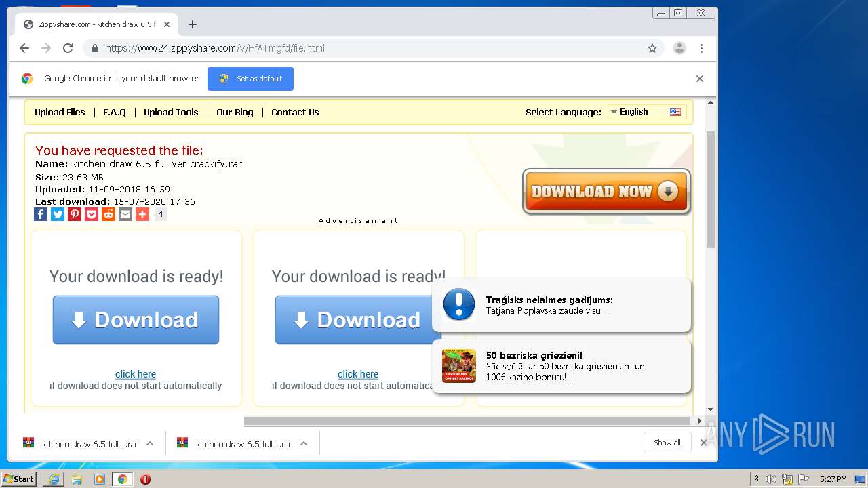Click the horizontal scrollbar right arrow
868x488 pixels.
coord(700,421)
